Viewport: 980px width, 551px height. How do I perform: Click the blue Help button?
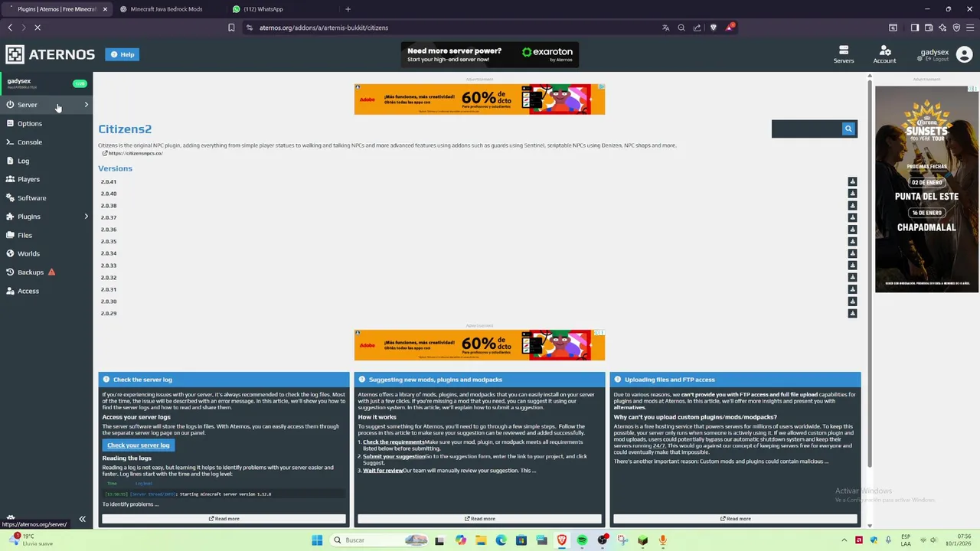click(x=122, y=54)
